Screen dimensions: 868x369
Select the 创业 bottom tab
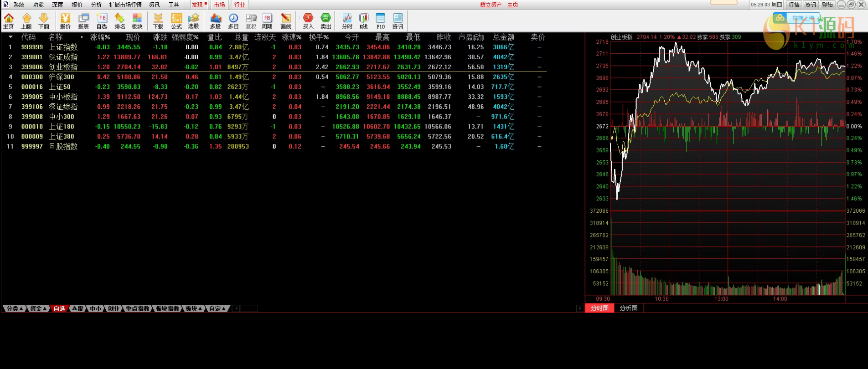pyautogui.click(x=114, y=308)
